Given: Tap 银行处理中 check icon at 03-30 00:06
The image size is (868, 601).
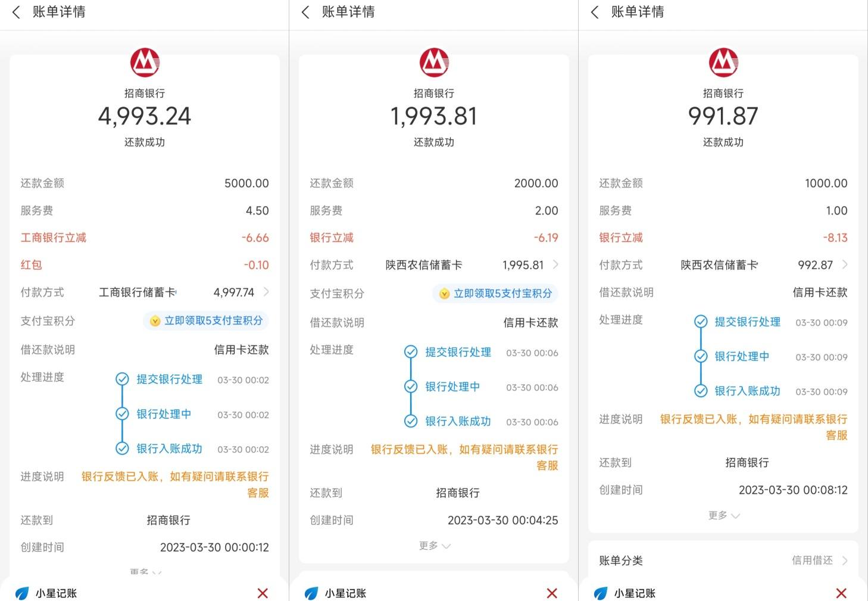Looking at the screenshot, I should click(x=411, y=386).
